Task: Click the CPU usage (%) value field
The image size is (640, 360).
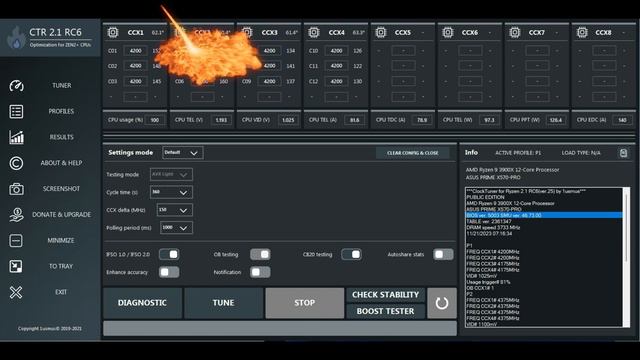Action: [155, 120]
